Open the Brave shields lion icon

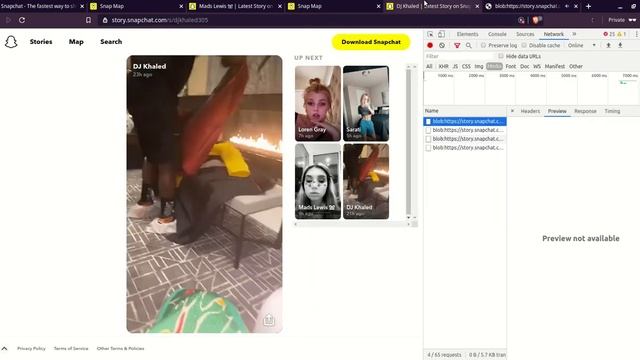(535, 20)
